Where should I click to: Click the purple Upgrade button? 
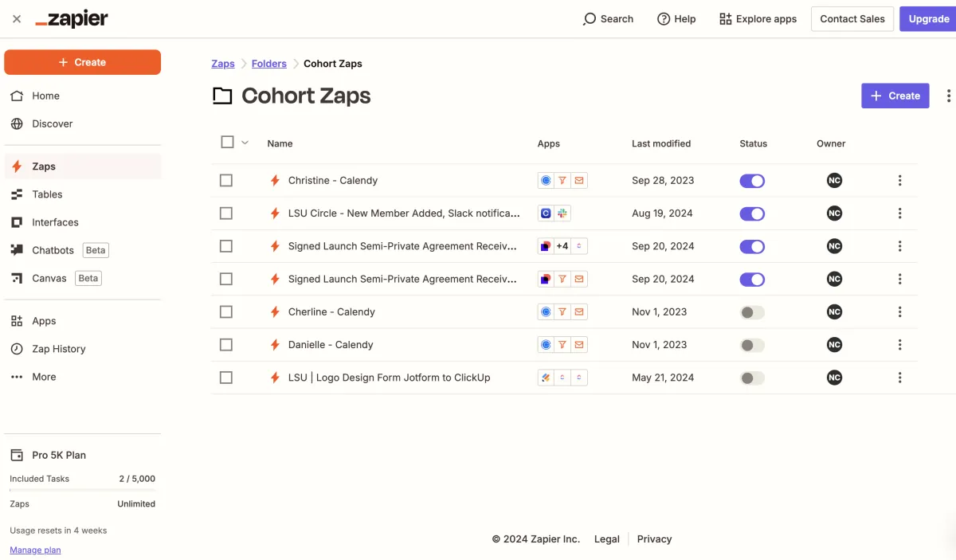(x=928, y=19)
